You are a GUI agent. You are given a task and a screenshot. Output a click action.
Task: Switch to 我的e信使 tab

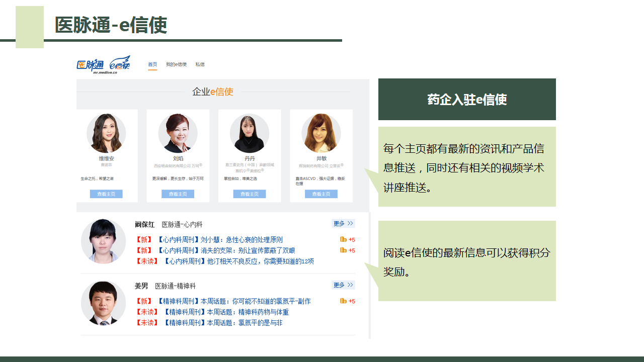pyautogui.click(x=176, y=64)
